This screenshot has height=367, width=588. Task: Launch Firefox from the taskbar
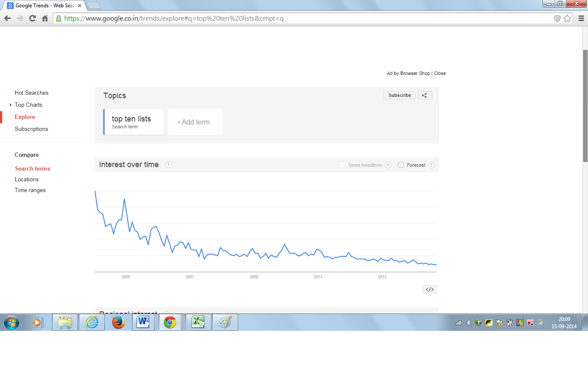click(x=118, y=322)
